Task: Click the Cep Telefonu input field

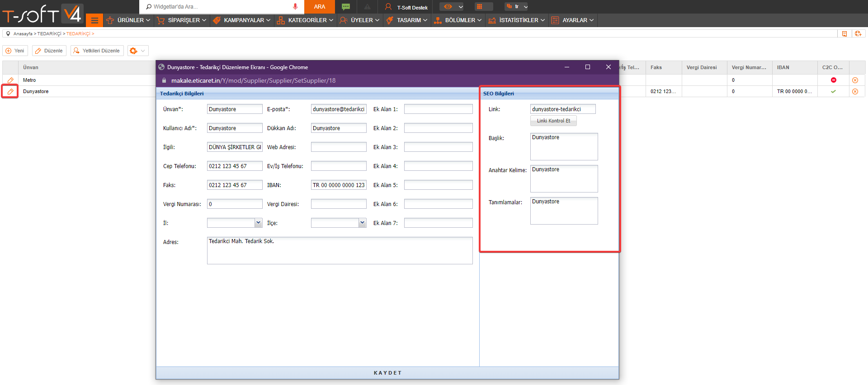Action: (x=235, y=166)
